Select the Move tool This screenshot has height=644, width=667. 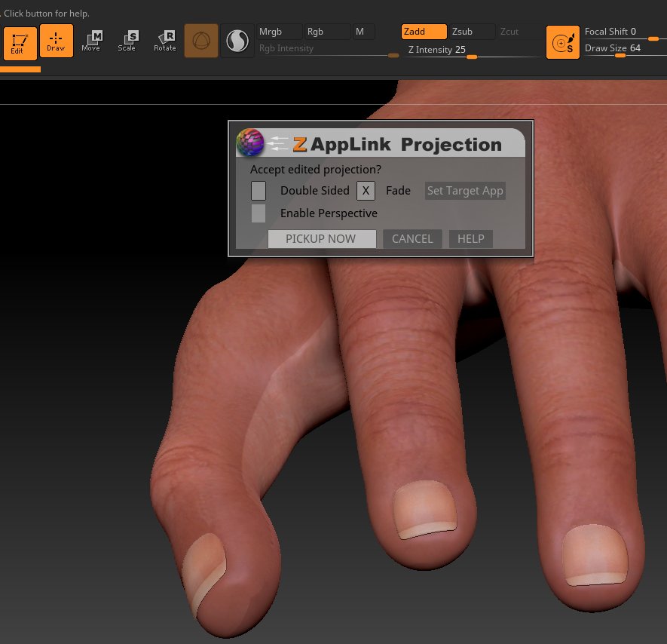(91, 41)
